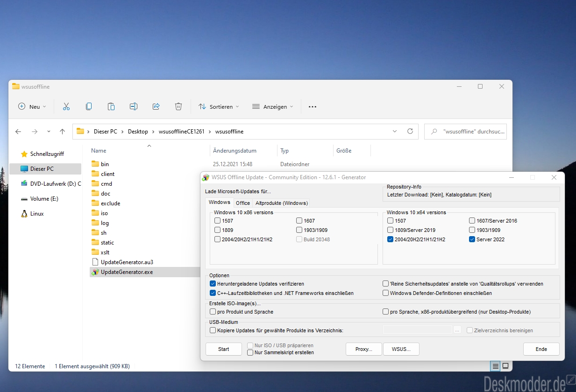Select the static folder name
This screenshot has width=576, height=392.
pos(107,242)
